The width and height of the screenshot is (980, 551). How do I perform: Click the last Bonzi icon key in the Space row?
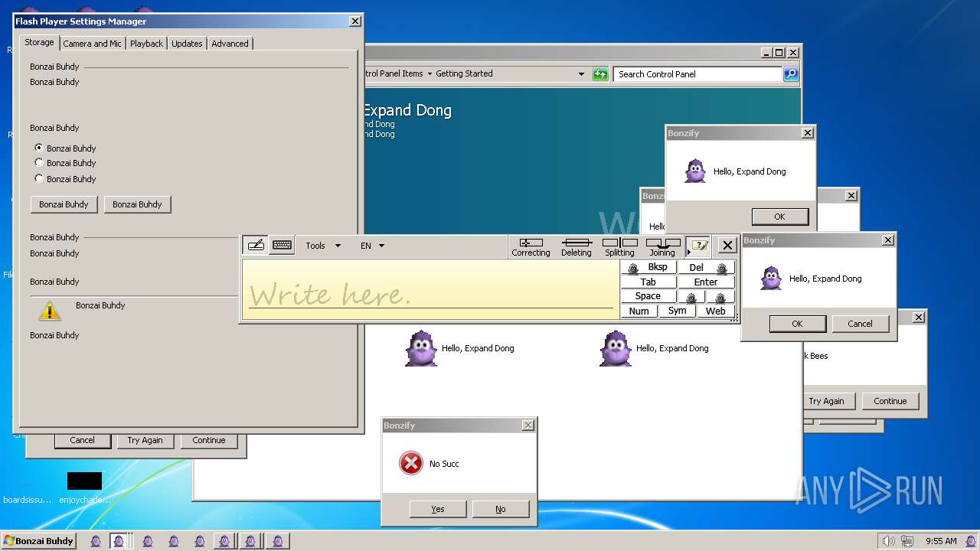click(x=720, y=297)
